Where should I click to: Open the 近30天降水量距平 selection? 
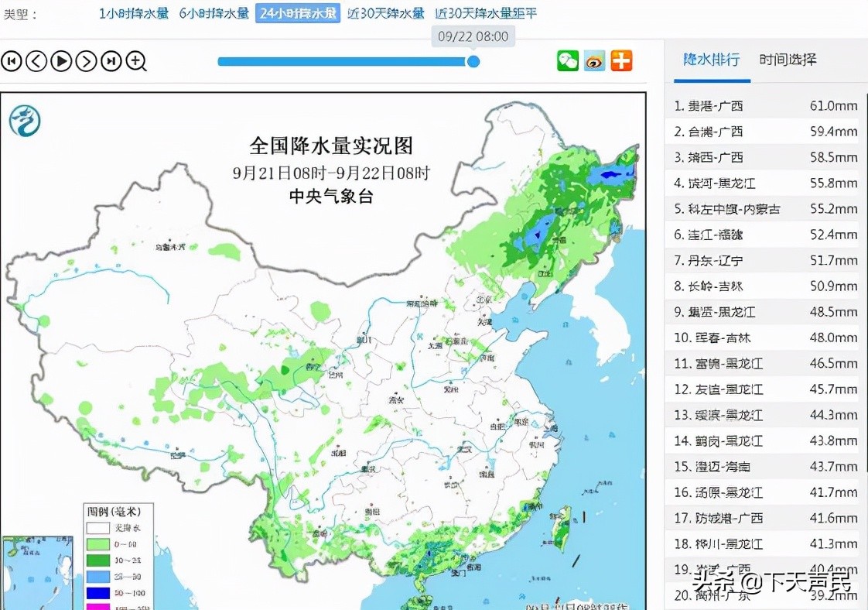point(487,13)
